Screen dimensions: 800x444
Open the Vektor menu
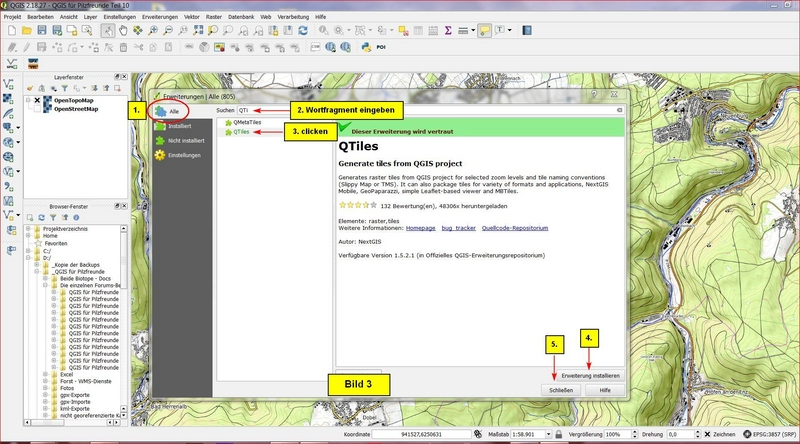192,17
